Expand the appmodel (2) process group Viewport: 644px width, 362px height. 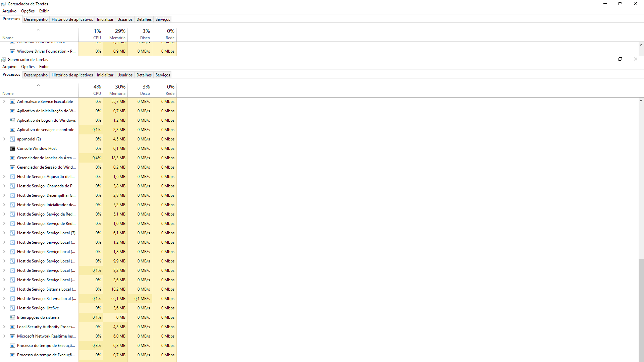point(4,139)
